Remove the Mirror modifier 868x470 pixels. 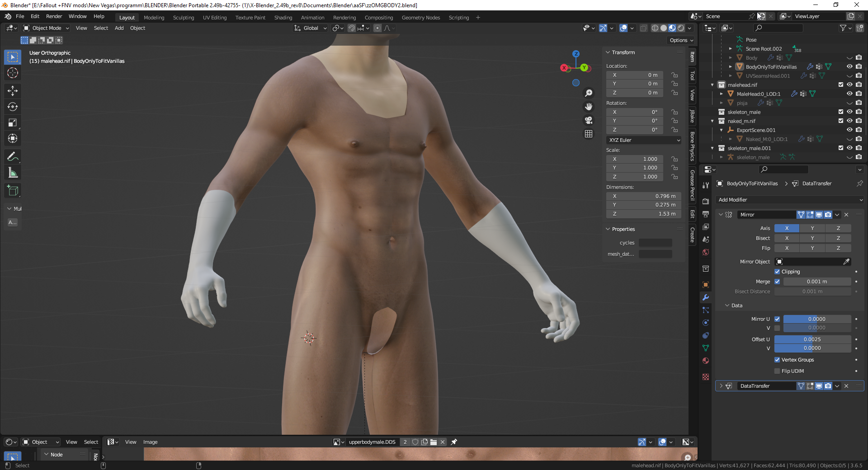(x=846, y=215)
